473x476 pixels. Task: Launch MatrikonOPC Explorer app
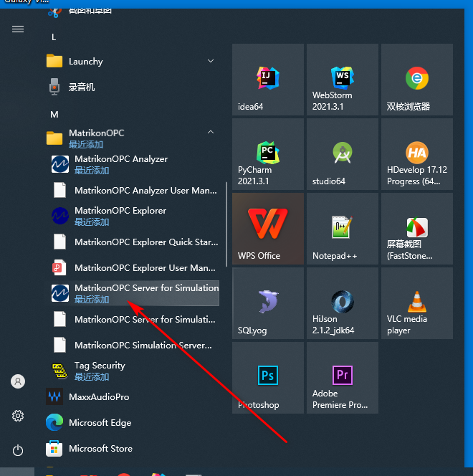click(133, 216)
